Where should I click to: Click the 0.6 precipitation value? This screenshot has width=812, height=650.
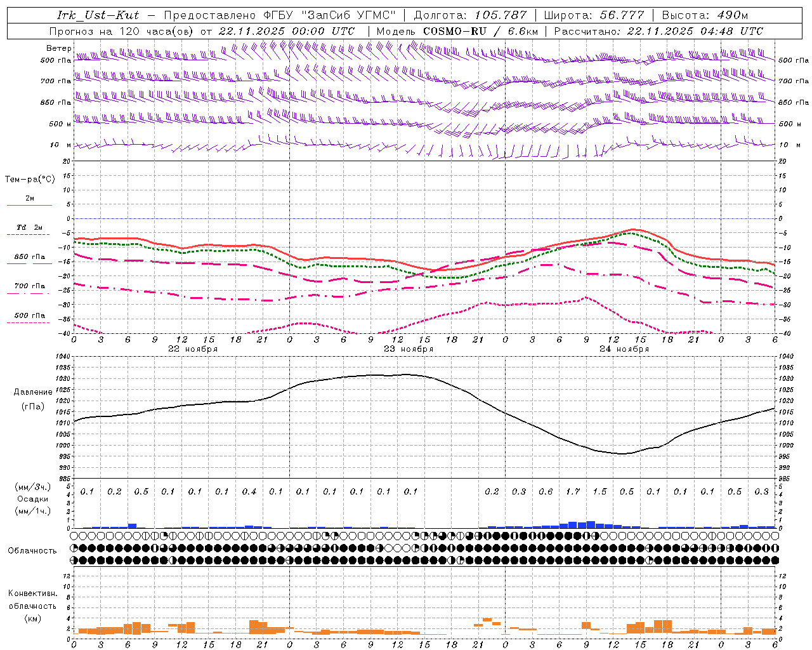pos(546,491)
